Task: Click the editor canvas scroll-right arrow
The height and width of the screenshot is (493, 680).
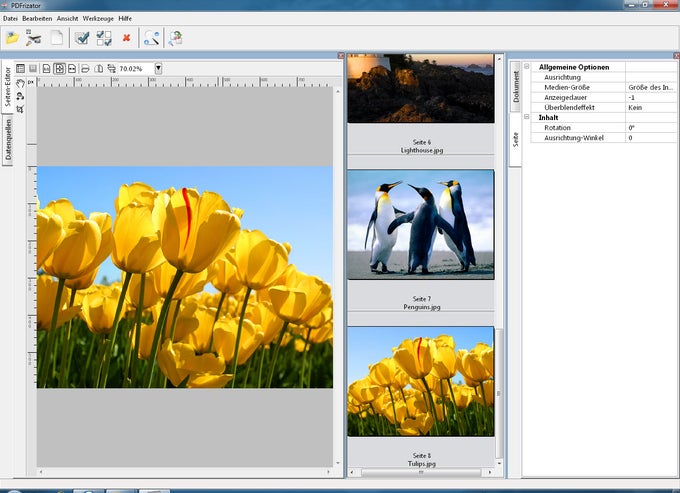Action: 328,471
